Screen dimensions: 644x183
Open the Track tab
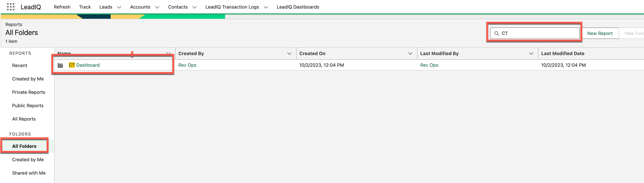[85, 7]
